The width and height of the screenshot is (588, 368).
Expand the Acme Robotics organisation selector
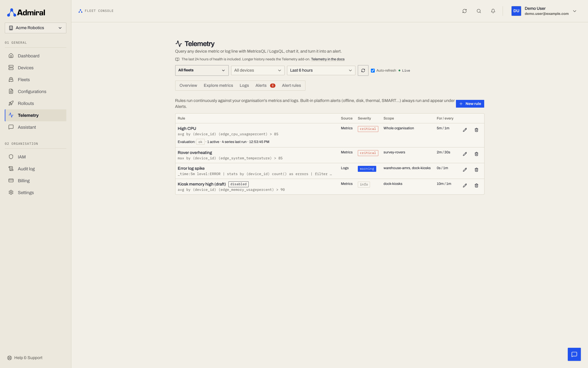pos(35,28)
